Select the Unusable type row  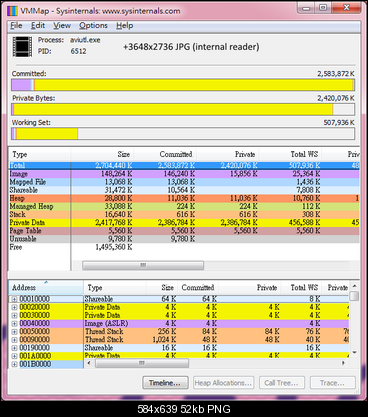point(184,239)
